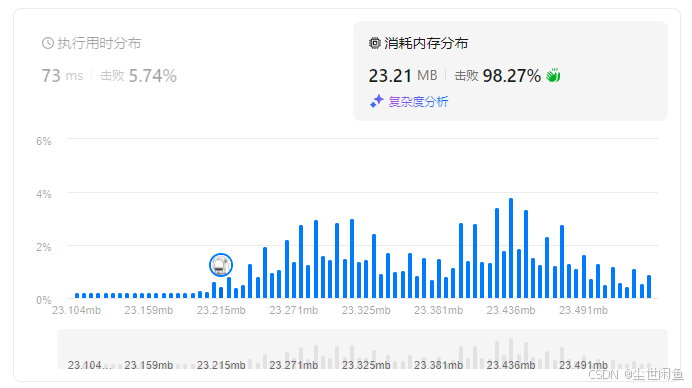Click the tallest bar near 23.436mb
Screen dimensions: 692x388
click(x=511, y=248)
